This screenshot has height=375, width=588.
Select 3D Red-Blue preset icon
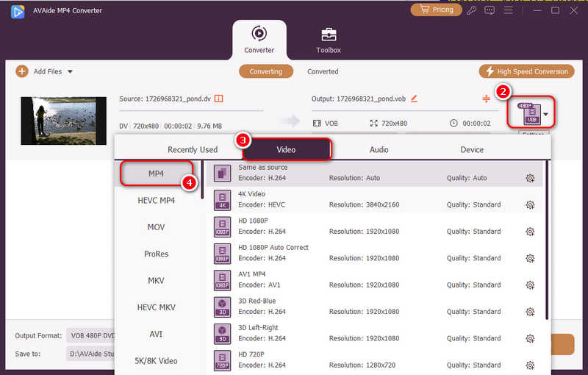coord(223,307)
